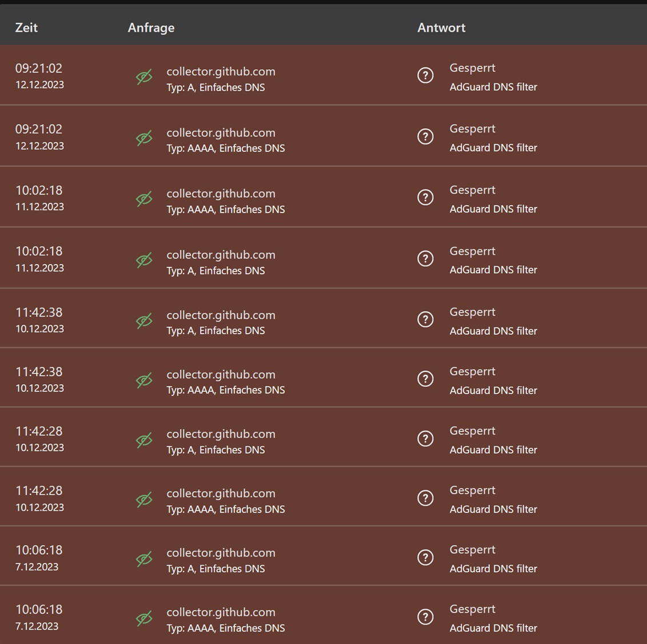The height and width of the screenshot is (644, 647).
Task: Click date 12.12.2023 in 09:21:02 Typ AAAA row
Action: point(39,146)
